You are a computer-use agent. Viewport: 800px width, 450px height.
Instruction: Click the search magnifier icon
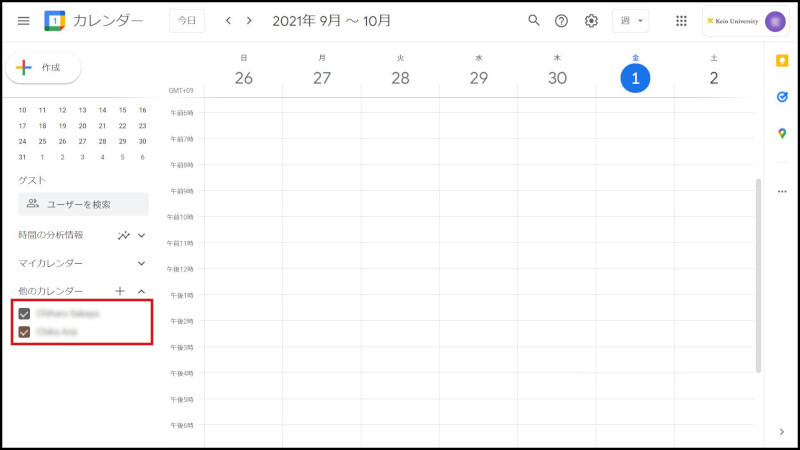pos(533,21)
